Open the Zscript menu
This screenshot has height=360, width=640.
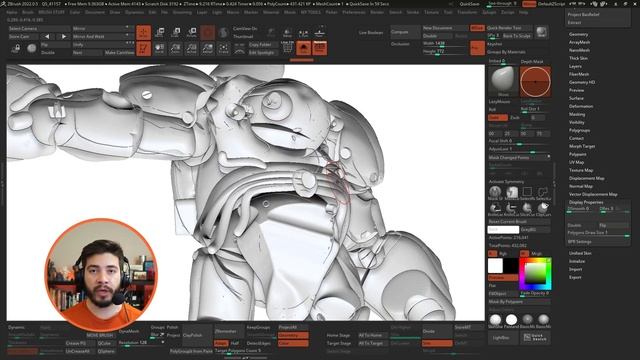pyautogui.click(x=508, y=12)
